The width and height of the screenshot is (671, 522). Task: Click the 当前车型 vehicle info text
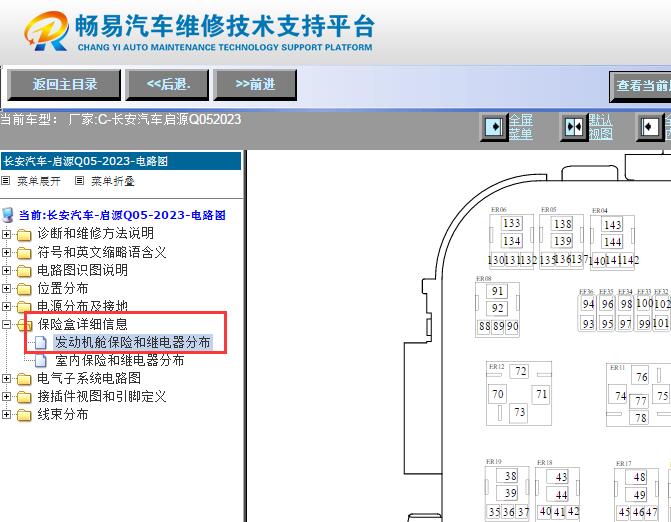pos(121,119)
